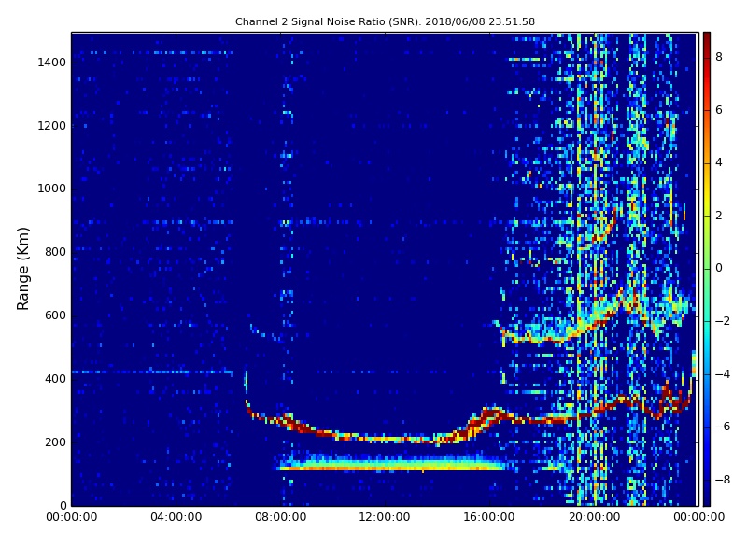The height and width of the screenshot is (560, 747).
Task: Click the colorbar value 6 label
Action: 719,110
